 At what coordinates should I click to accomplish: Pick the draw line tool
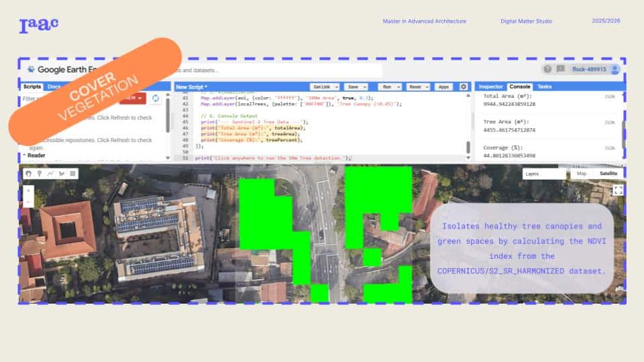(x=51, y=174)
